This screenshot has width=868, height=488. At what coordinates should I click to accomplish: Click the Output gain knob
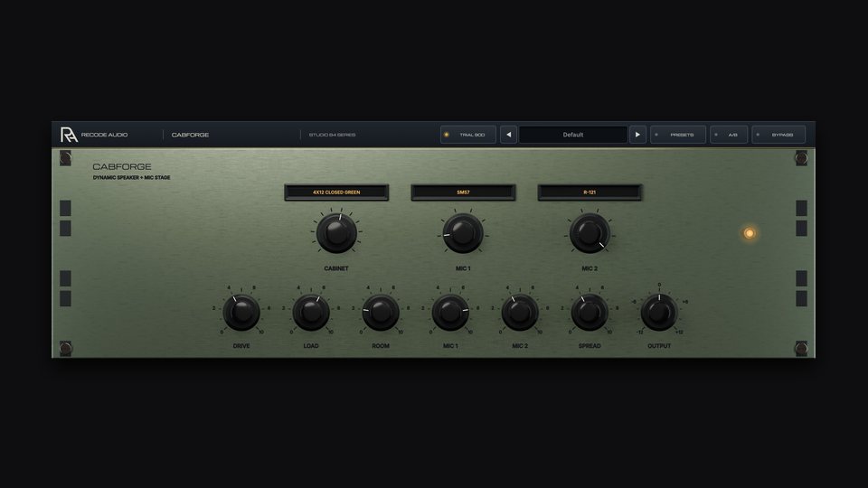pyautogui.click(x=659, y=313)
